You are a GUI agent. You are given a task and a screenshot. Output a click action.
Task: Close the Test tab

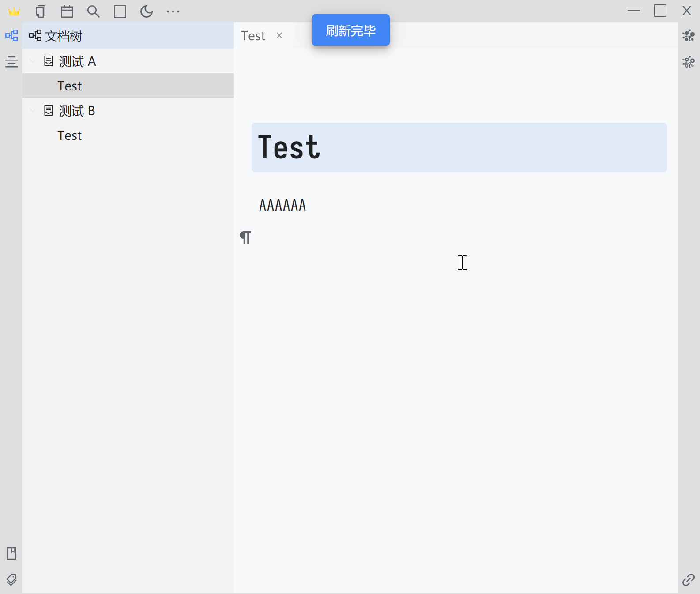(x=279, y=35)
